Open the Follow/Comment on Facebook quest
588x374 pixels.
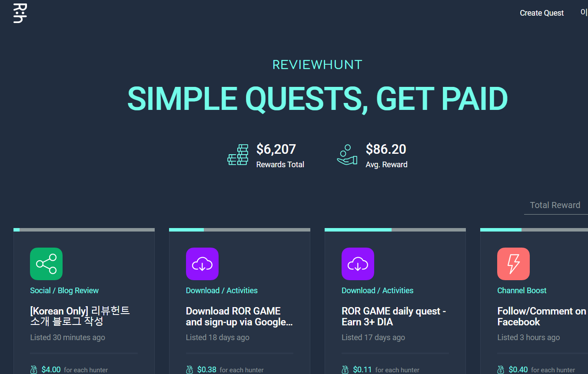coord(541,317)
